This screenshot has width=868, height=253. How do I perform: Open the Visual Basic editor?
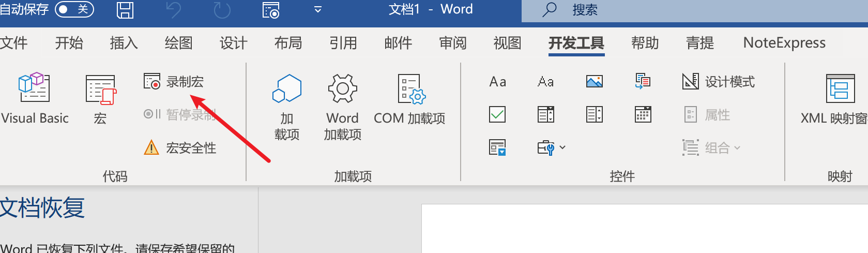[35, 99]
